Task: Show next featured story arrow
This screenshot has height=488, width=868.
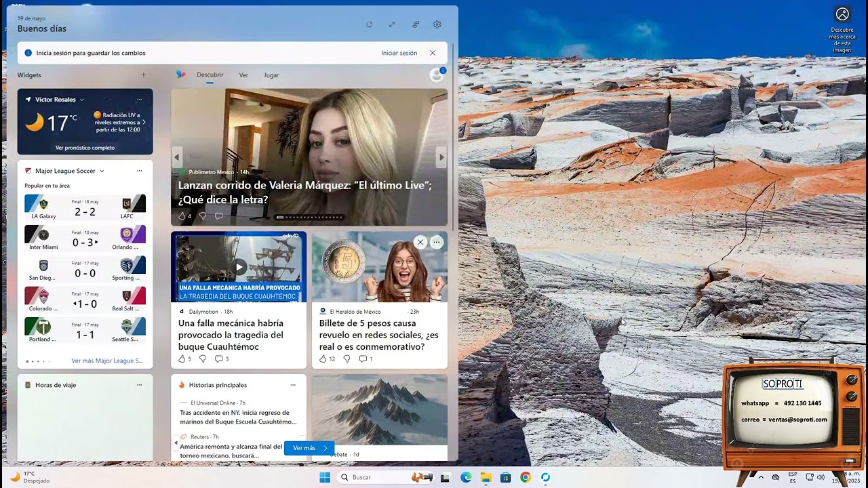Action: pyautogui.click(x=441, y=157)
